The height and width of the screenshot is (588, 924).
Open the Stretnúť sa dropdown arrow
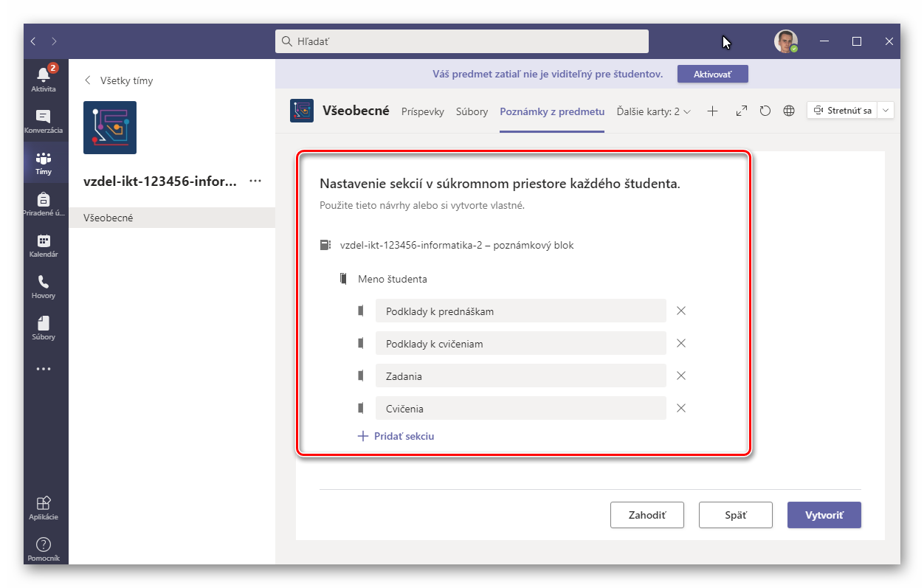coord(886,111)
